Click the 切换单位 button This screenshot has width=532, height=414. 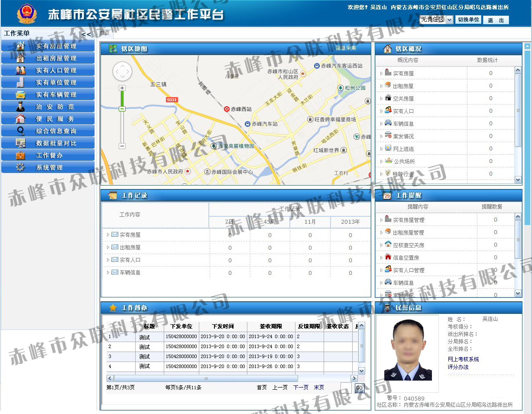[x=468, y=20]
